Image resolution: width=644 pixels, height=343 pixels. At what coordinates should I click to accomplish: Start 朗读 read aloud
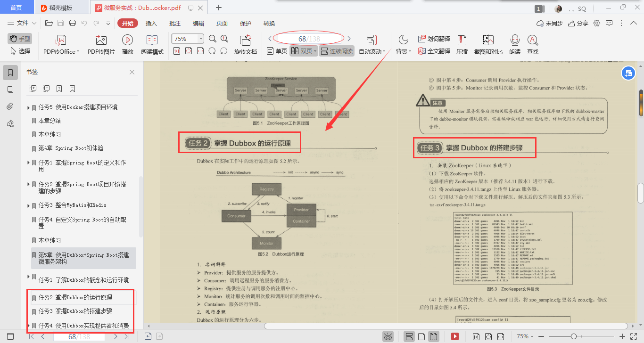coord(515,45)
